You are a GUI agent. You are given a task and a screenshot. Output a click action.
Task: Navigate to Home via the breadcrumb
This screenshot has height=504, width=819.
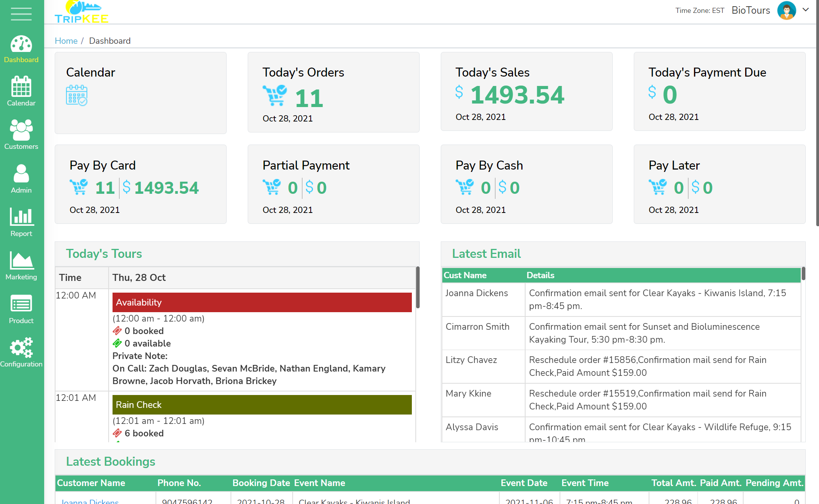coord(66,41)
